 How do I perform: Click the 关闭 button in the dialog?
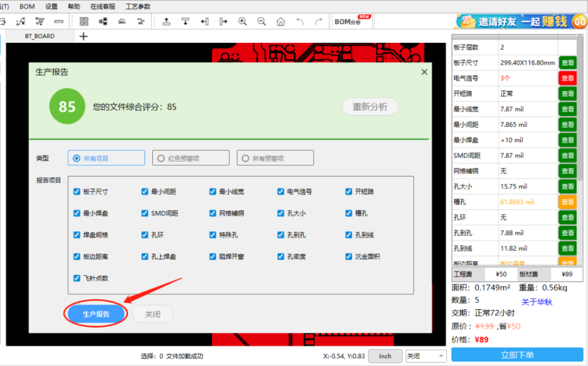pos(153,314)
